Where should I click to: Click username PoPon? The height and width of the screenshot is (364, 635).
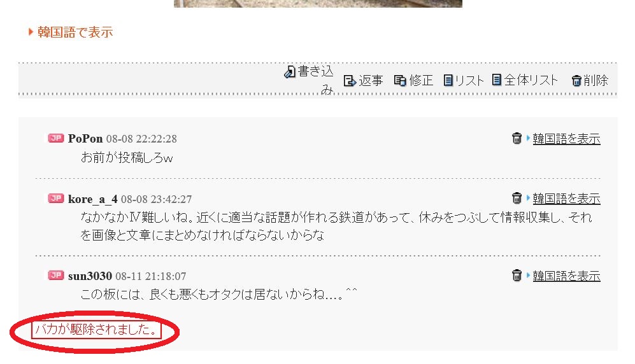pos(85,139)
